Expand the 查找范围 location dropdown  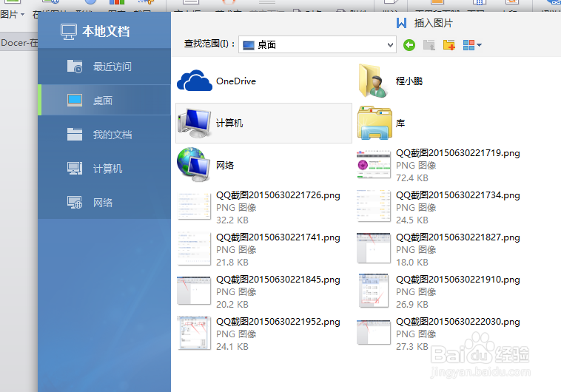point(390,44)
